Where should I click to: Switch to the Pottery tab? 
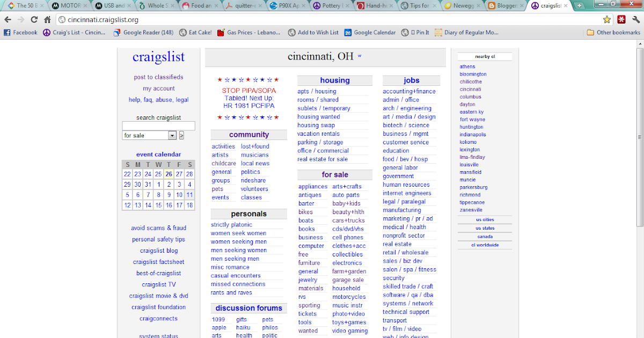point(331,5)
